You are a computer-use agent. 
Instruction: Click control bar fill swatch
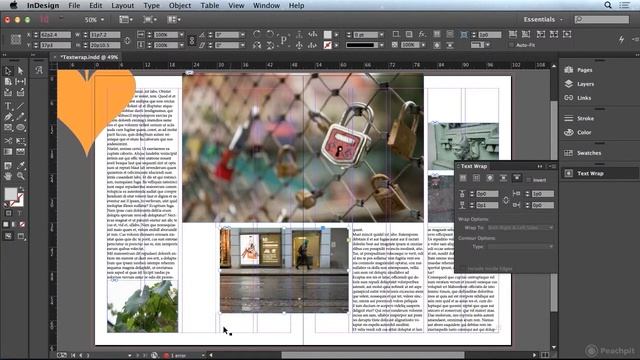point(327,35)
